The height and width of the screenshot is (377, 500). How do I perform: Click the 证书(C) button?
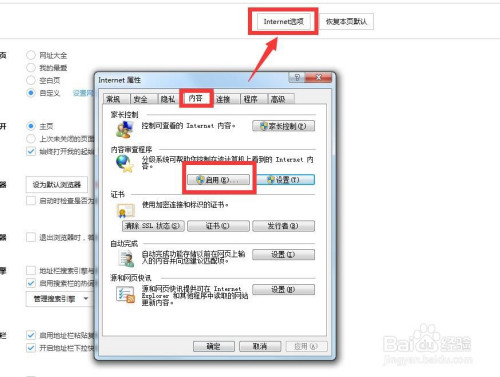pyautogui.click(x=218, y=226)
